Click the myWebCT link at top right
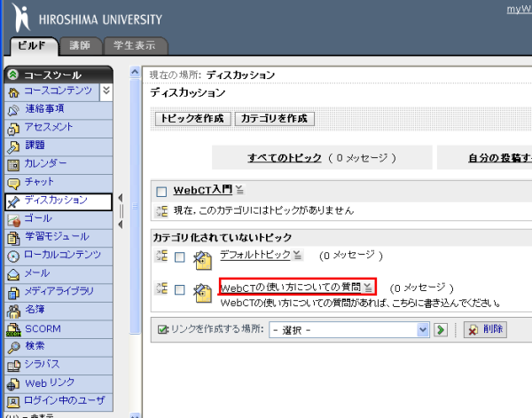Image resolution: width=532 pixels, height=418 pixels. 519,9
